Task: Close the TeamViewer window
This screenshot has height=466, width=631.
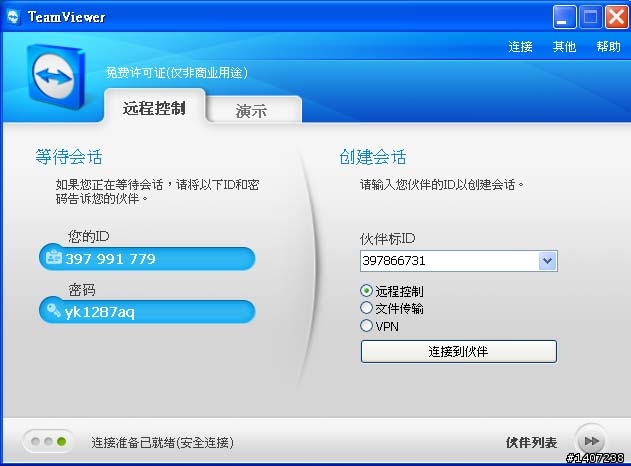Action: pos(616,17)
